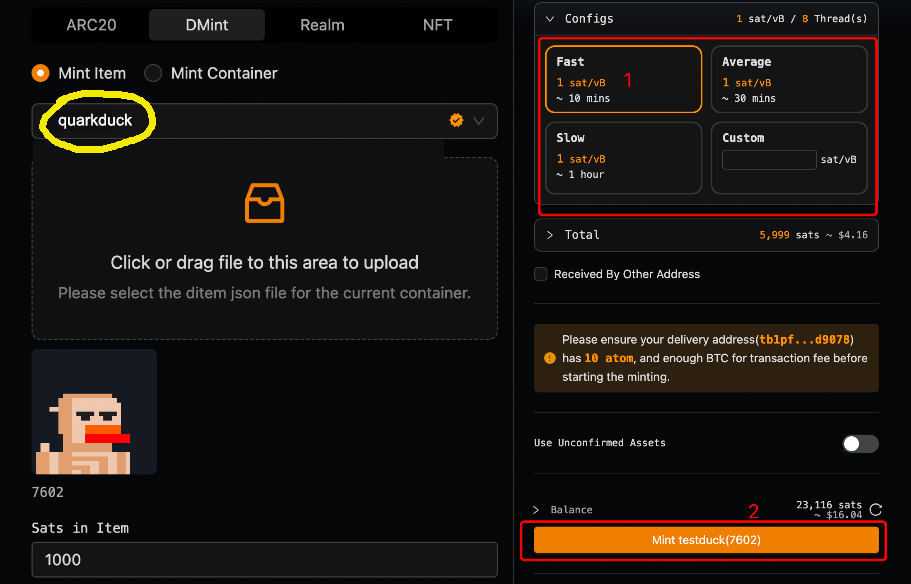Select the Mint Container radio button
The image size is (911, 584).
[153, 73]
